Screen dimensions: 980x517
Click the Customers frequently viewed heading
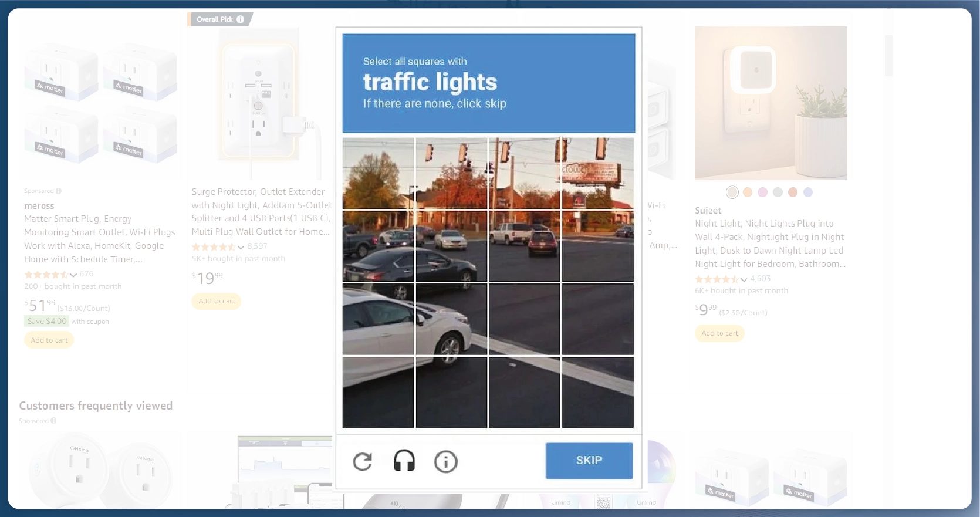[x=96, y=406]
